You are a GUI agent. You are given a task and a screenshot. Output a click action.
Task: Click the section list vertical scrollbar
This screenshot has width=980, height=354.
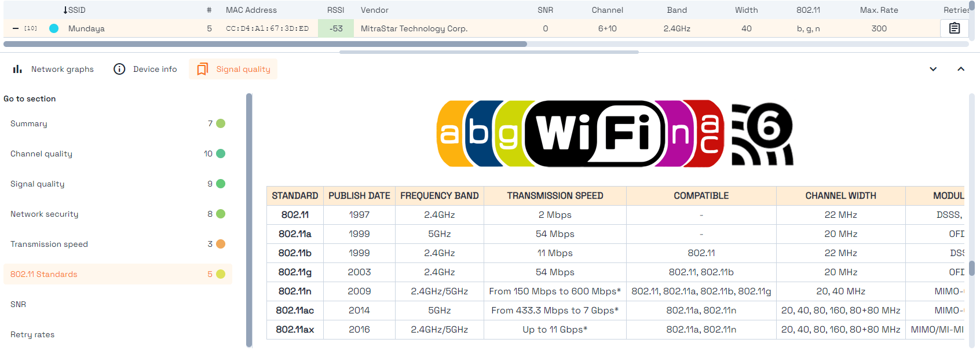[249, 220]
